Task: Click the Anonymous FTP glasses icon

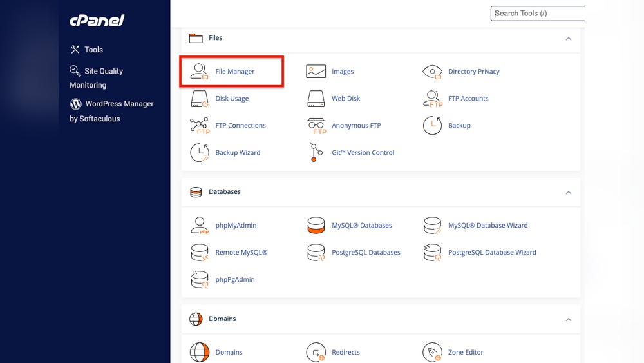Action: point(316,126)
